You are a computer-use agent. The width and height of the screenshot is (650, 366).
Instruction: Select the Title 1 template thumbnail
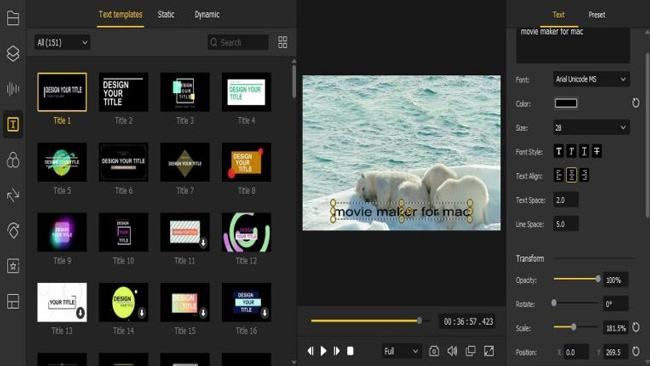(x=62, y=92)
